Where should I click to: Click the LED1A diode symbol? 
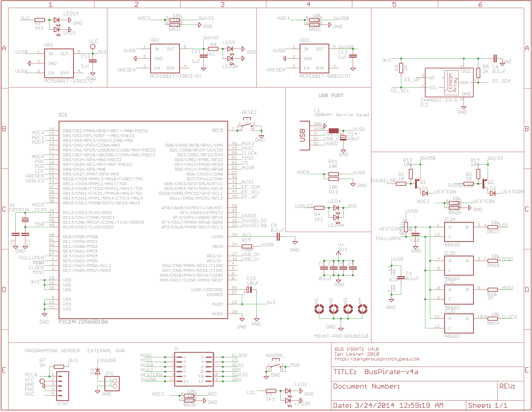coord(57,20)
